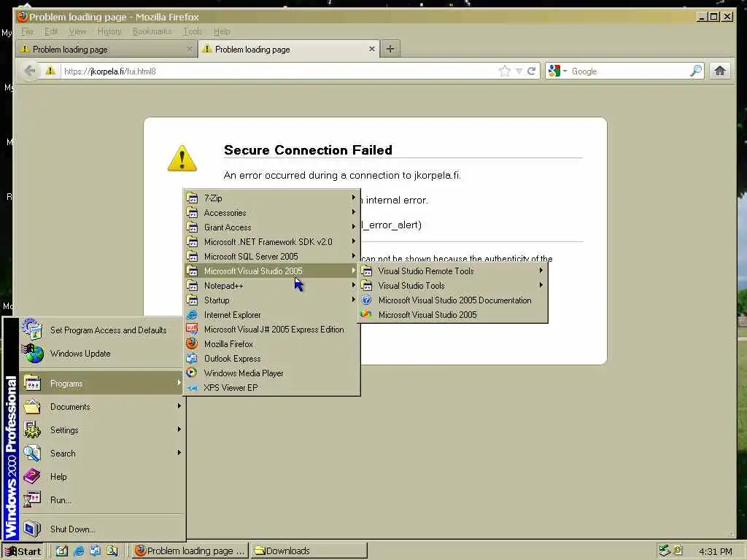Image resolution: width=747 pixels, height=560 pixels.
Task: Open Firefox History menu
Action: point(109,31)
